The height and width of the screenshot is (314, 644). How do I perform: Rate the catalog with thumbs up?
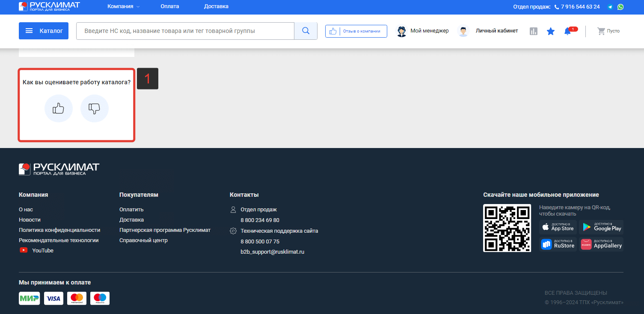tap(59, 109)
